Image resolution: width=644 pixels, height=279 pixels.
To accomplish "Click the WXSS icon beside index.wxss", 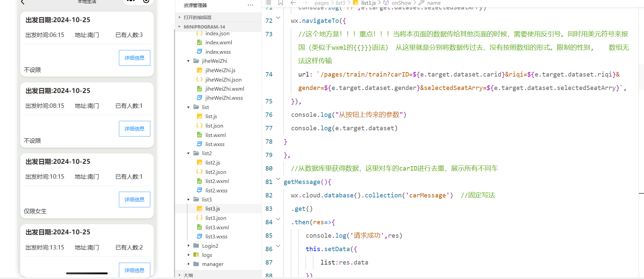I will [199, 52].
